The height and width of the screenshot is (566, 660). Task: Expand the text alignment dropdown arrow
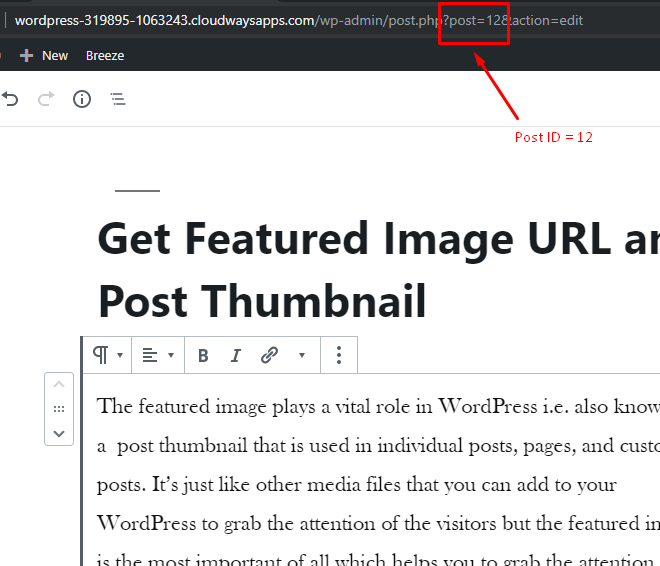171,355
